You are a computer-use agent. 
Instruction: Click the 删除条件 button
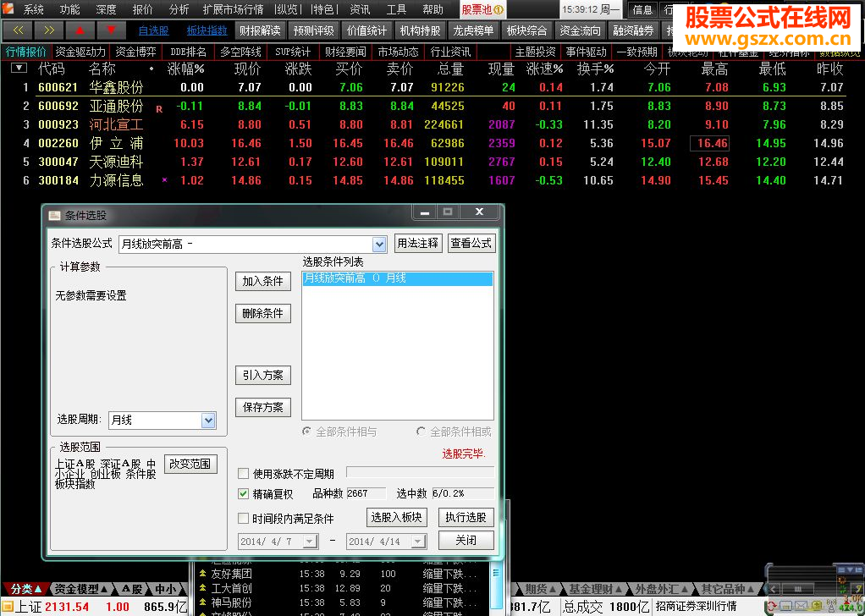[263, 314]
